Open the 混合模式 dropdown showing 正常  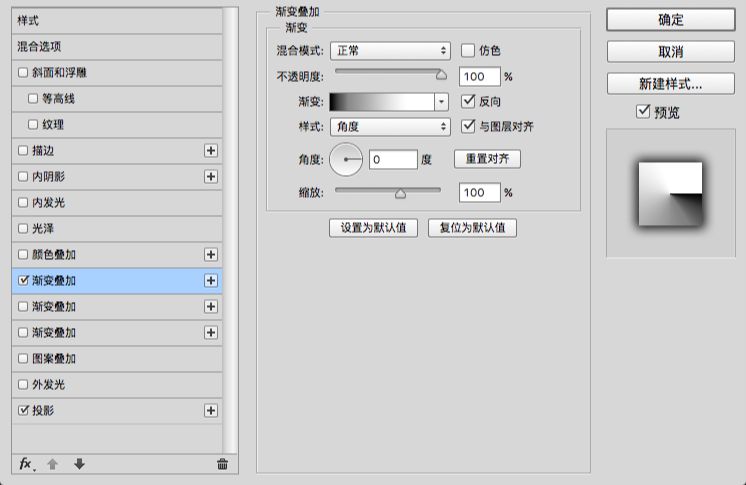[390, 50]
